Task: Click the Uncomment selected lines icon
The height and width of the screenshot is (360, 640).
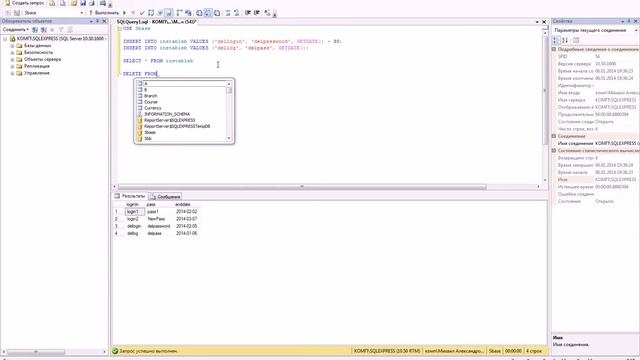Action: point(236,13)
